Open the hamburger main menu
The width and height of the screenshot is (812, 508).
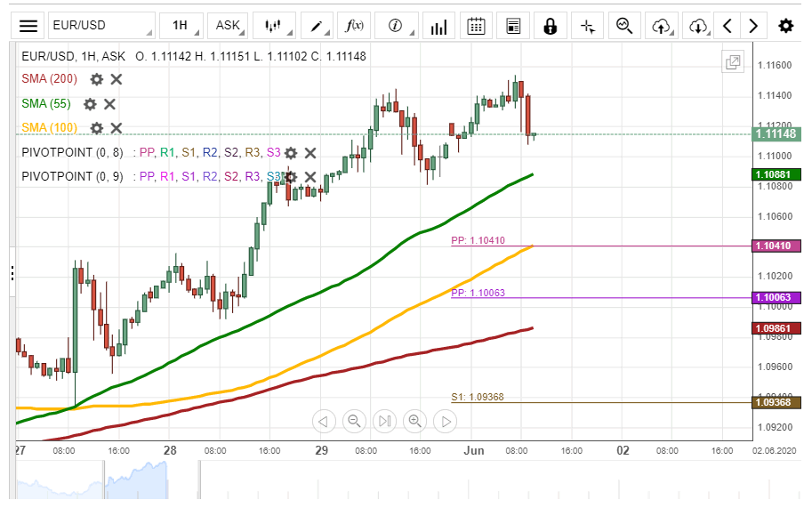(x=28, y=26)
